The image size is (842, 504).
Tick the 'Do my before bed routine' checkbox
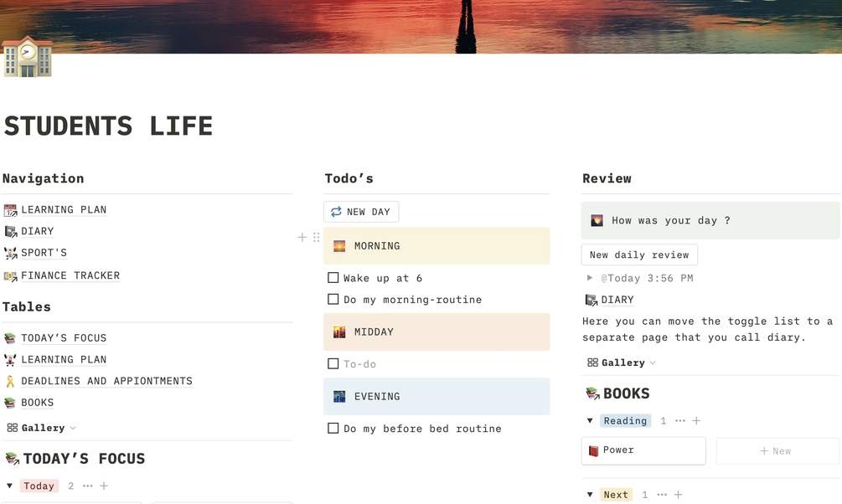(x=333, y=429)
